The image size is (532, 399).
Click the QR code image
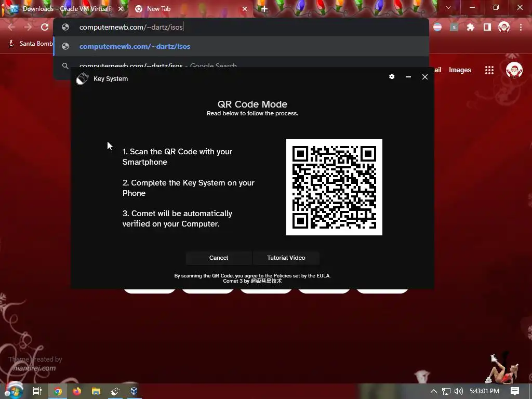(x=334, y=187)
